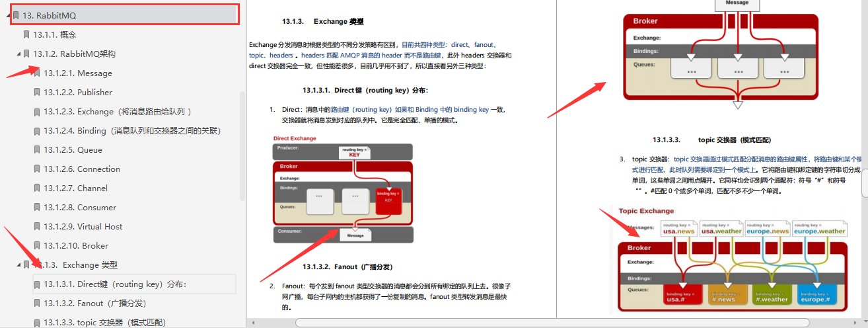
Task: Click the red 'Direct Exchange' diagram title
Action: pos(295,138)
